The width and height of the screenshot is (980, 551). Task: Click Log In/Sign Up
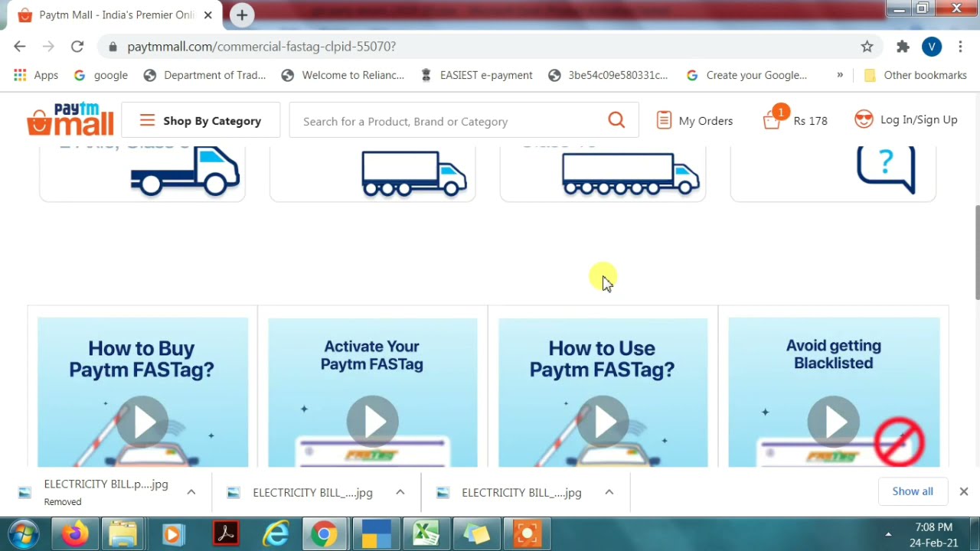[906, 119]
